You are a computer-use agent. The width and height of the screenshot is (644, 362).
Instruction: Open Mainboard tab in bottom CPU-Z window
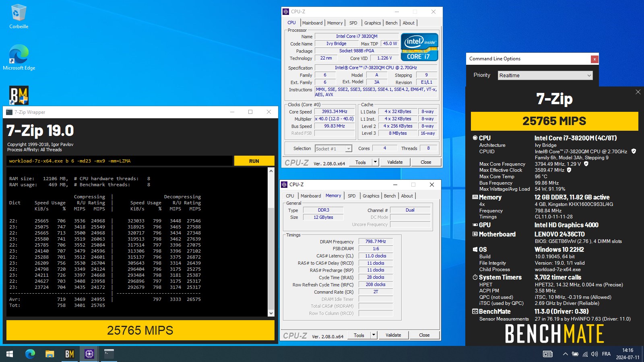point(311,196)
